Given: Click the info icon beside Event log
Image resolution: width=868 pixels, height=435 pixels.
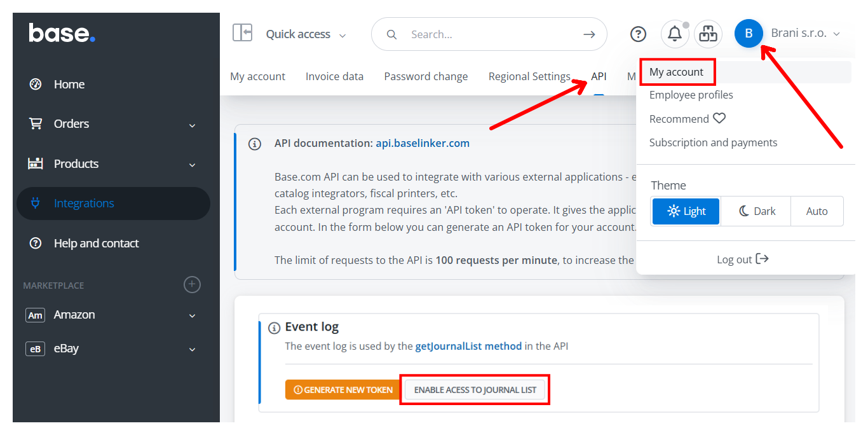Looking at the screenshot, I should pos(275,328).
